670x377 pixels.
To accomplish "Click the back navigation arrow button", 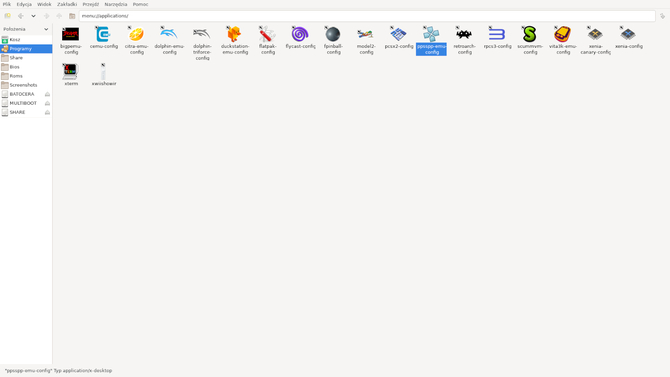I will click(x=21, y=16).
